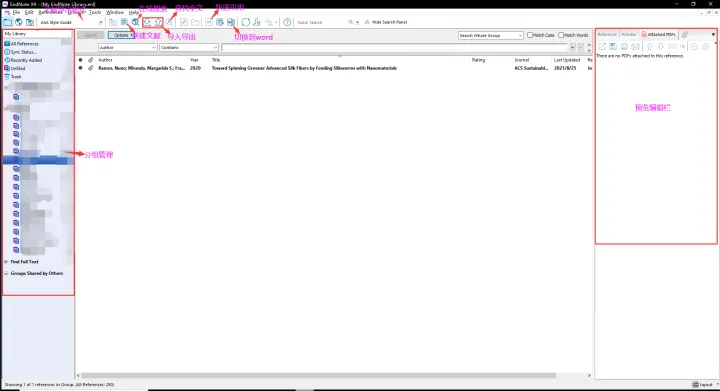Toggle the read/unread dot of the Ramos reference
The width and height of the screenshot is (720, 391).
[80, 68]
